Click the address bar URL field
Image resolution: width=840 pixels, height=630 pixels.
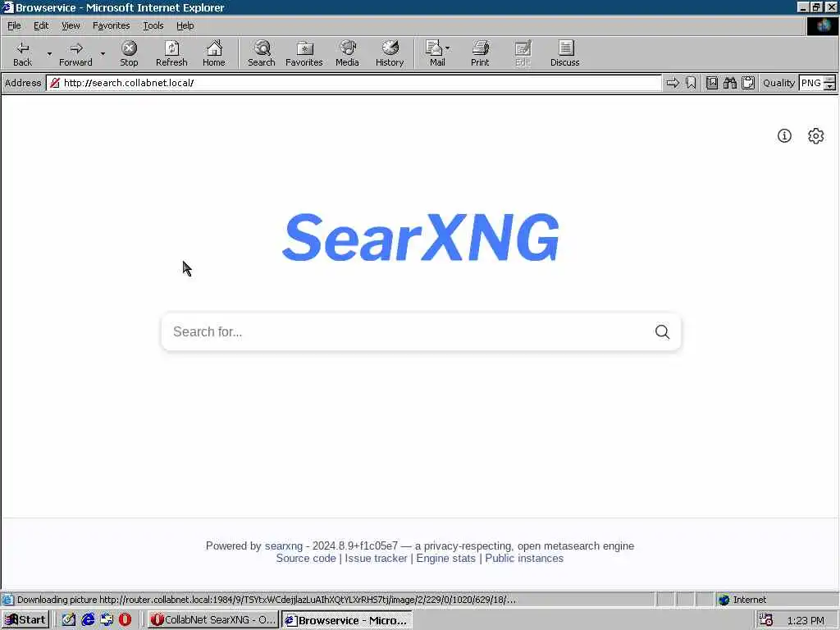(x=354, y=83)
